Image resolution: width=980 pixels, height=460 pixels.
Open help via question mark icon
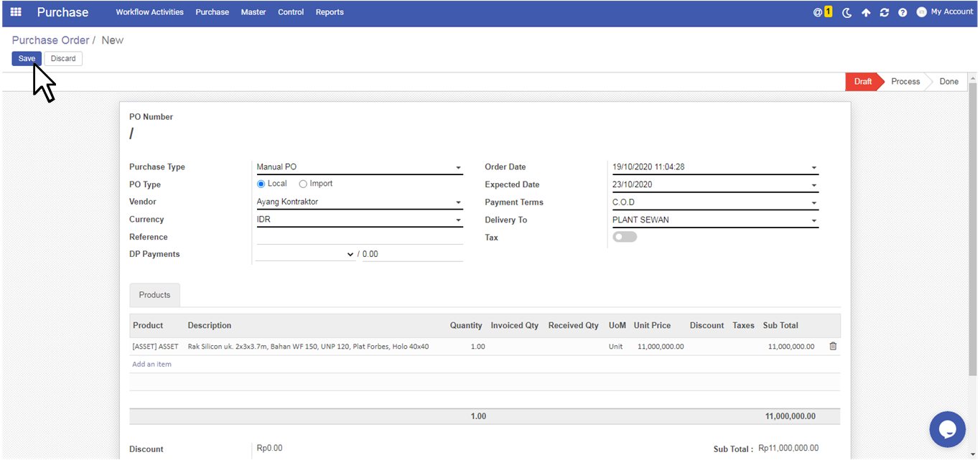click(x=902, y=13)
